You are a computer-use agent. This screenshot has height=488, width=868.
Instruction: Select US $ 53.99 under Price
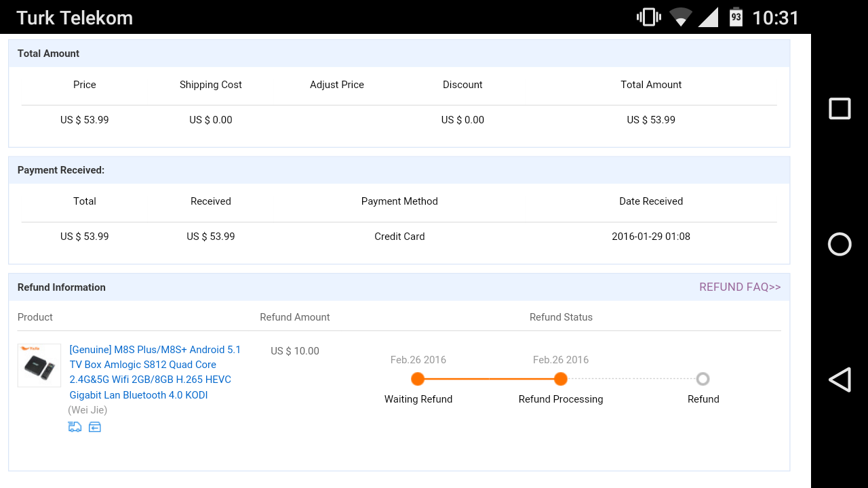point(85,120)
